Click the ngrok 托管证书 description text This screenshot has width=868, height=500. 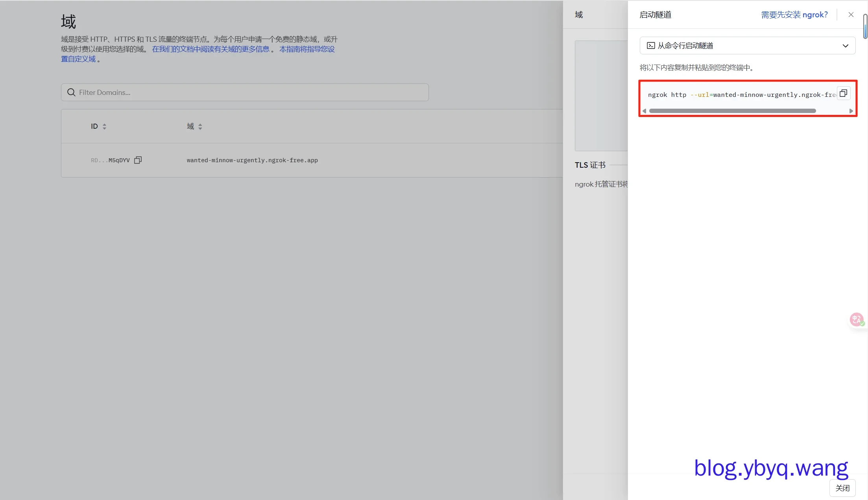pos(601,184)
